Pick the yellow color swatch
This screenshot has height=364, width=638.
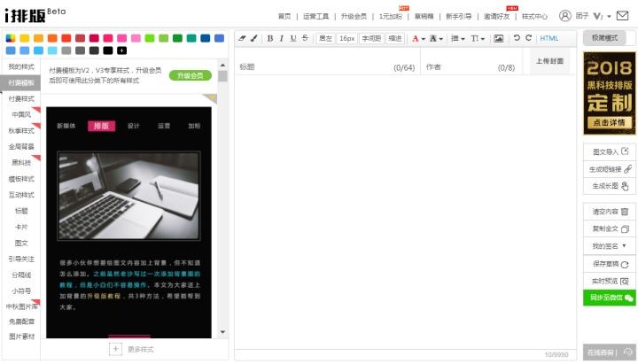25,38
